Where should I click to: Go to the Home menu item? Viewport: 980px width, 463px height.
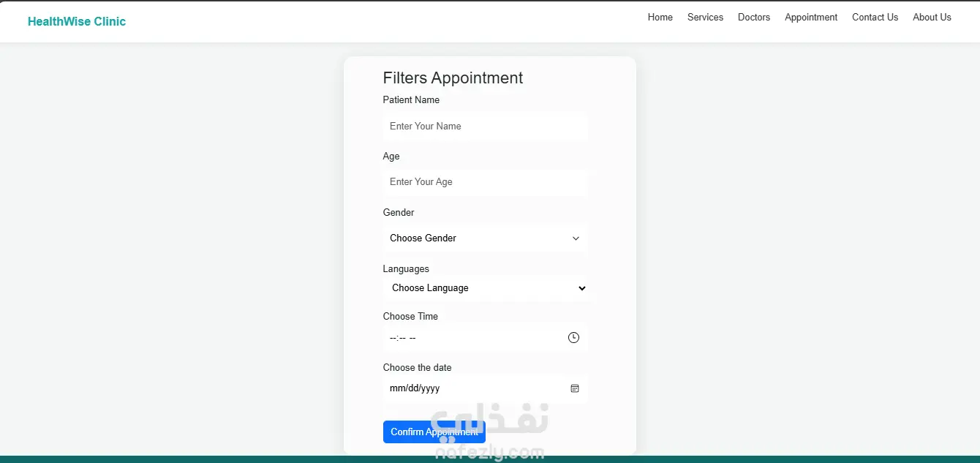(x=660, y=17)
